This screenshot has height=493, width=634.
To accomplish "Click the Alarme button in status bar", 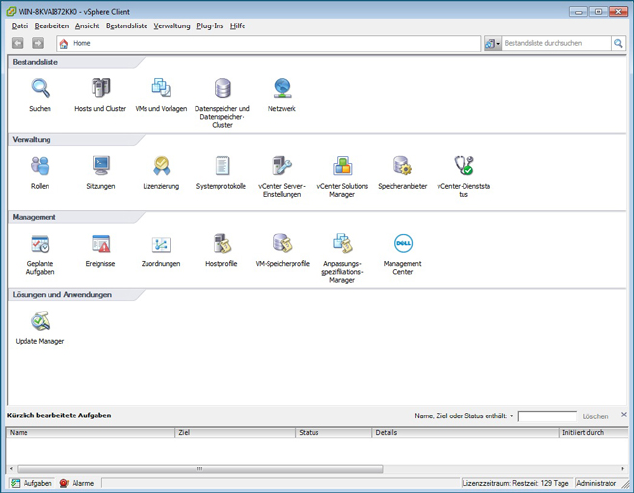I will coord(77,483).
